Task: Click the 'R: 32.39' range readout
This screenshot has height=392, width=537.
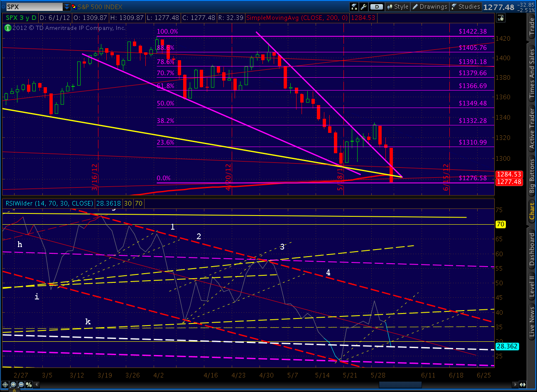Action: [x=230, y=18]
